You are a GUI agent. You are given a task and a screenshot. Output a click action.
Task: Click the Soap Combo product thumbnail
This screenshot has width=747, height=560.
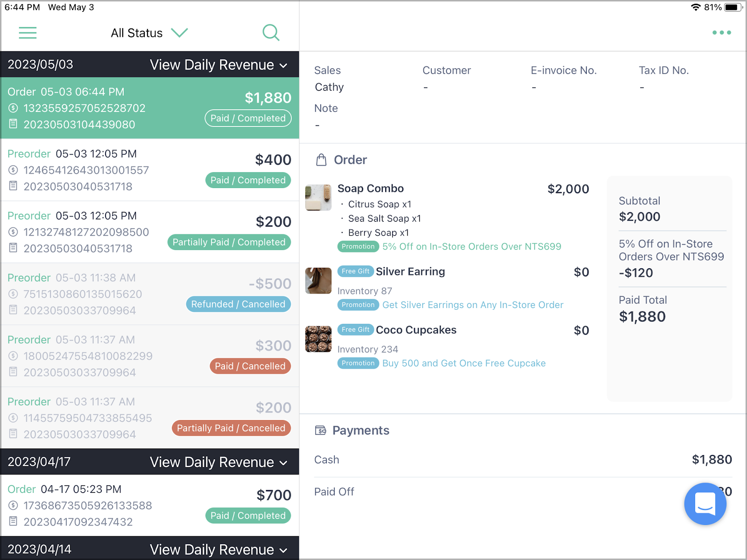point(318,198)
